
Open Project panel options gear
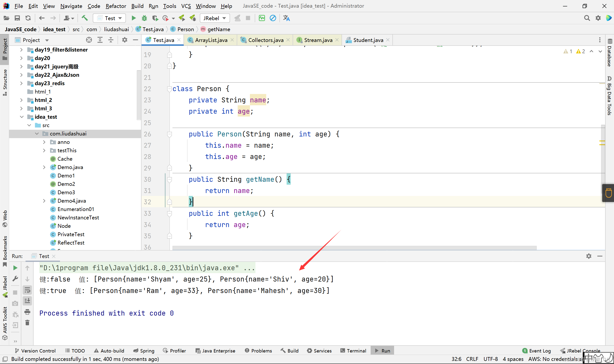point(125,40)
